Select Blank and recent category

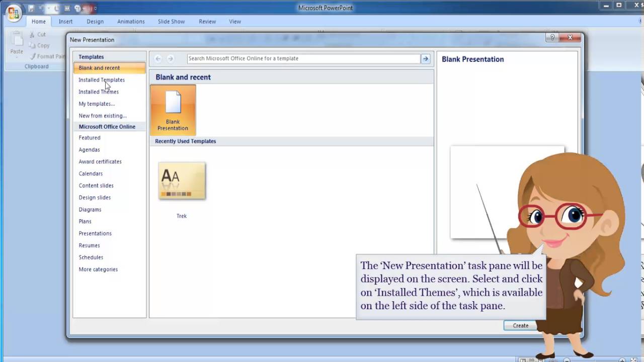109,68
